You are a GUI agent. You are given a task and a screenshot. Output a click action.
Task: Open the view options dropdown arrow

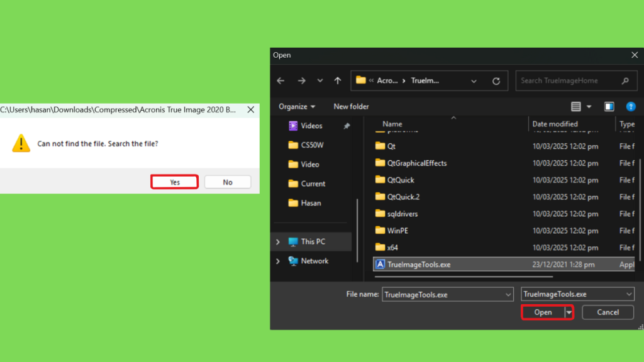(589, 107)
